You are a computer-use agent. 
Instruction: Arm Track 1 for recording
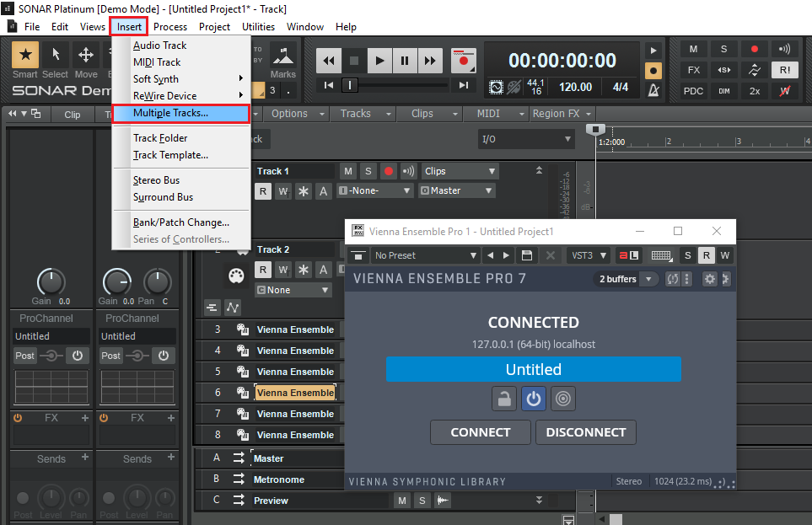coord(389,171)
